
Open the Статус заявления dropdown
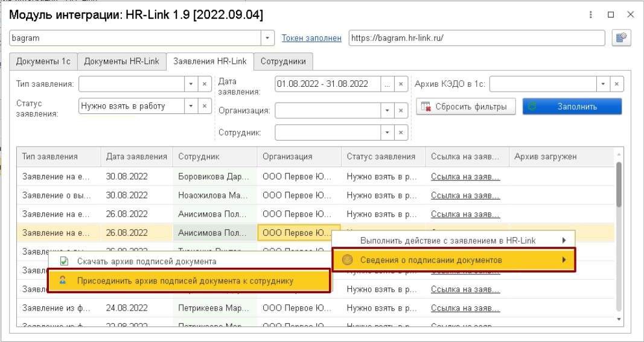point(191,106)
